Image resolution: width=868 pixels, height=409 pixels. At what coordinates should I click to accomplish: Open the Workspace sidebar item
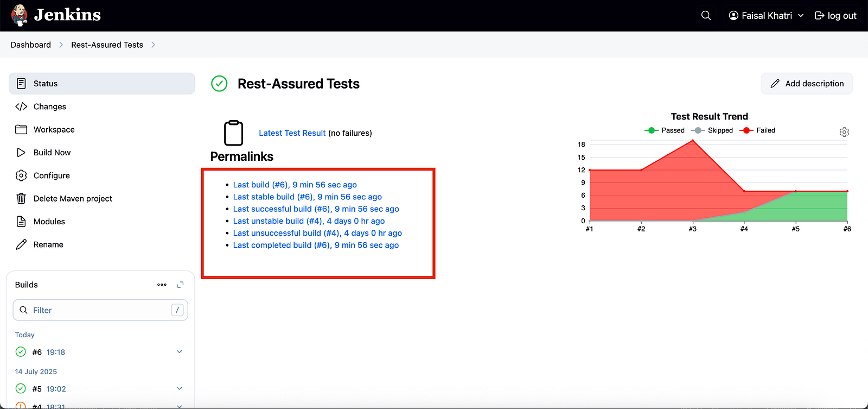[102, 129]
